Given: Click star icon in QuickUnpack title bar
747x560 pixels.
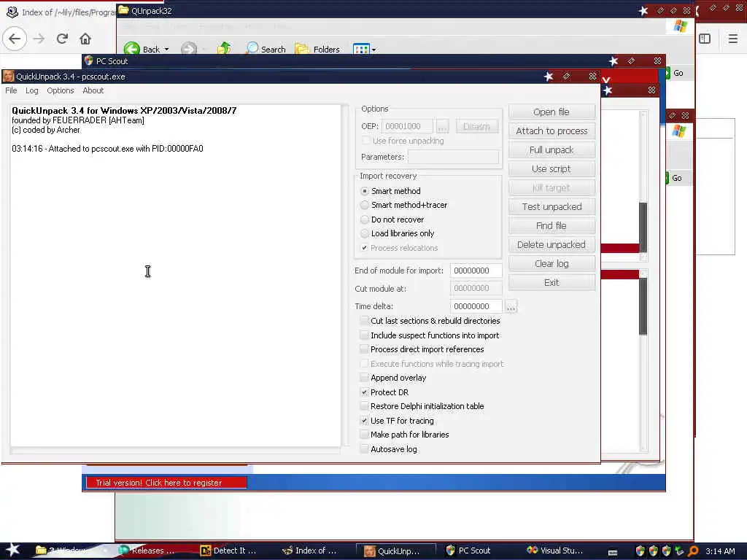Looking at the screenshot, I should (549, 76).
